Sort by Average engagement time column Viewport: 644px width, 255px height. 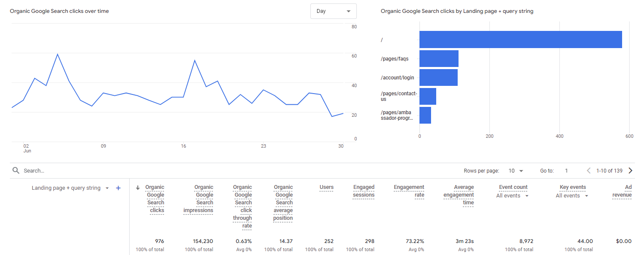[459, 195]
